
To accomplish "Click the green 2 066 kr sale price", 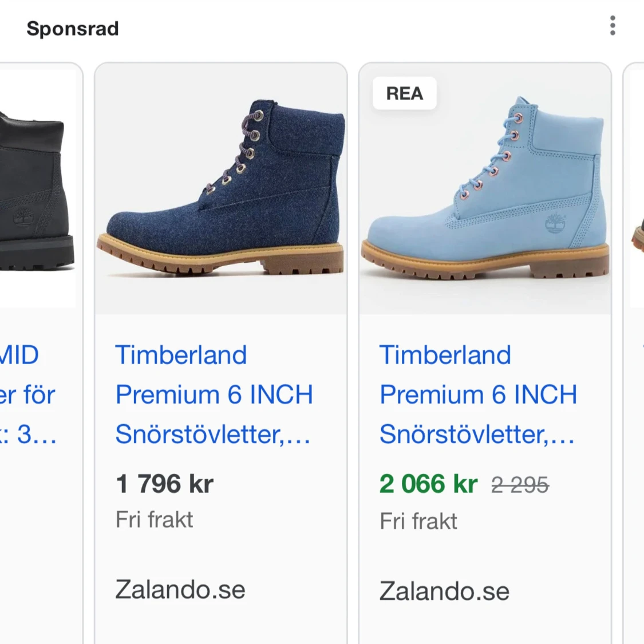I will 428,483.
